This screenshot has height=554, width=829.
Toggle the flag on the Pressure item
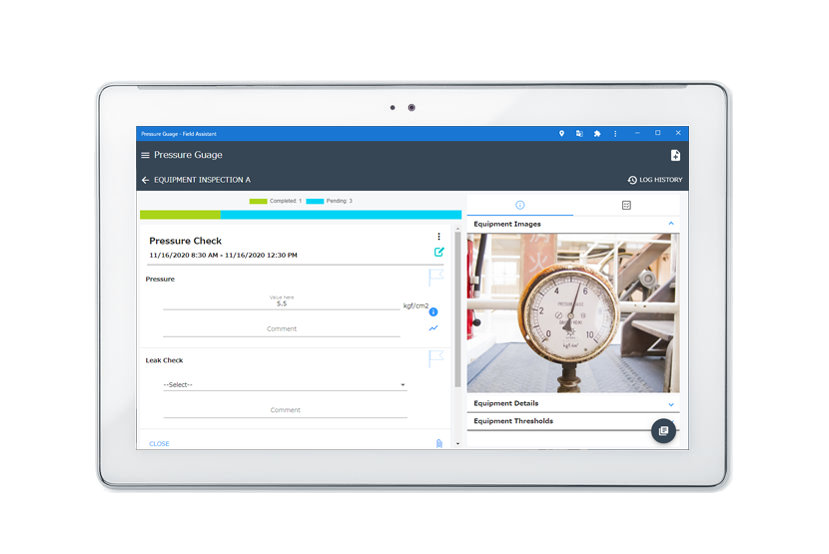pos(436,277)
